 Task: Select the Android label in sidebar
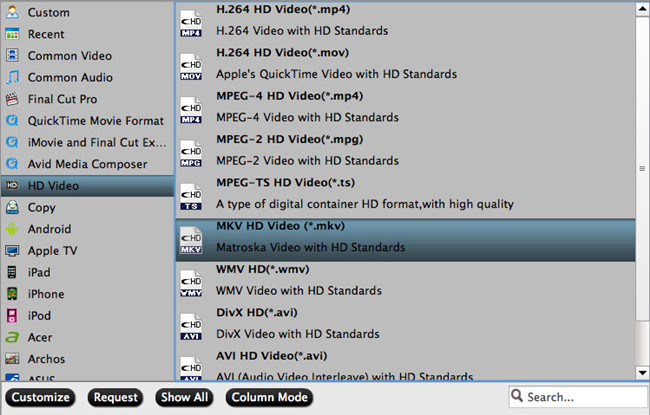coord(49,229)
